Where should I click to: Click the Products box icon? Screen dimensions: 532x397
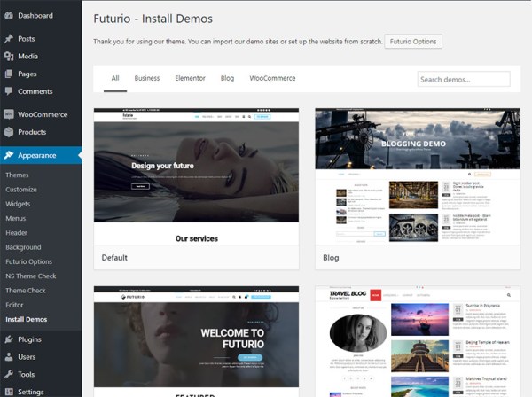click(x=9, y=132)
